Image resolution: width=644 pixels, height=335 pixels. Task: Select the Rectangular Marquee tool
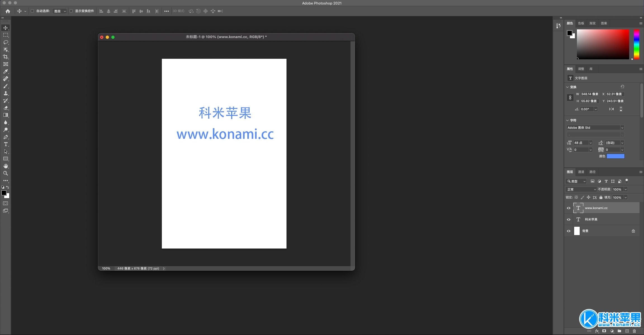click(6, 35)
